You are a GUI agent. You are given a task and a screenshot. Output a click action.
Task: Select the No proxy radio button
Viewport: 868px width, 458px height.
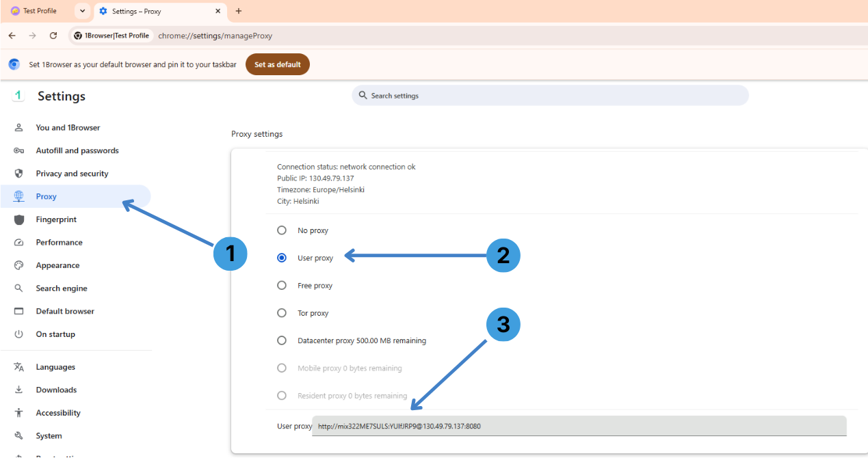coord(282,230)
